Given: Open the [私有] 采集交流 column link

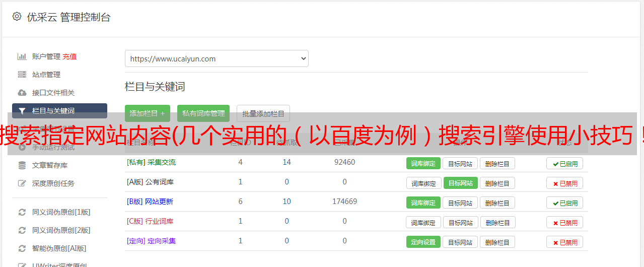Looking at the screenshot, I should pos(151,162).
